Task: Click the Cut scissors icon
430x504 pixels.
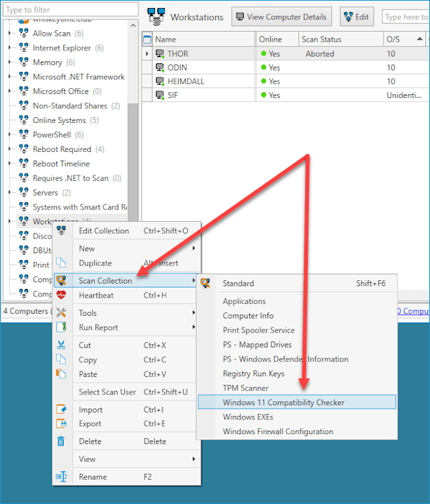Action: pyautogui.click(x=61, y=345)
